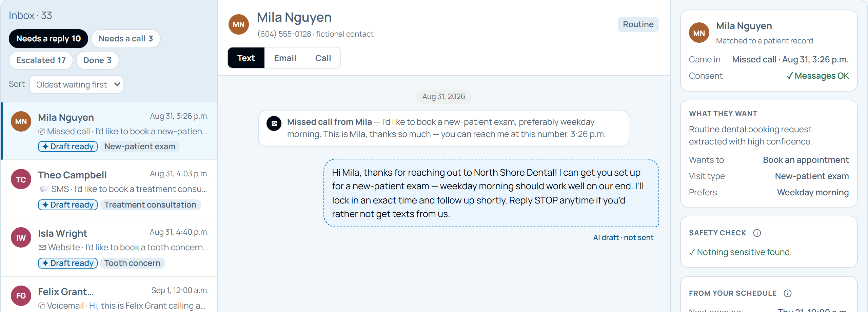This screenshot has width=868, height=312.
Task: Click 'Book an appointment' value
Action: click(806, 160)
